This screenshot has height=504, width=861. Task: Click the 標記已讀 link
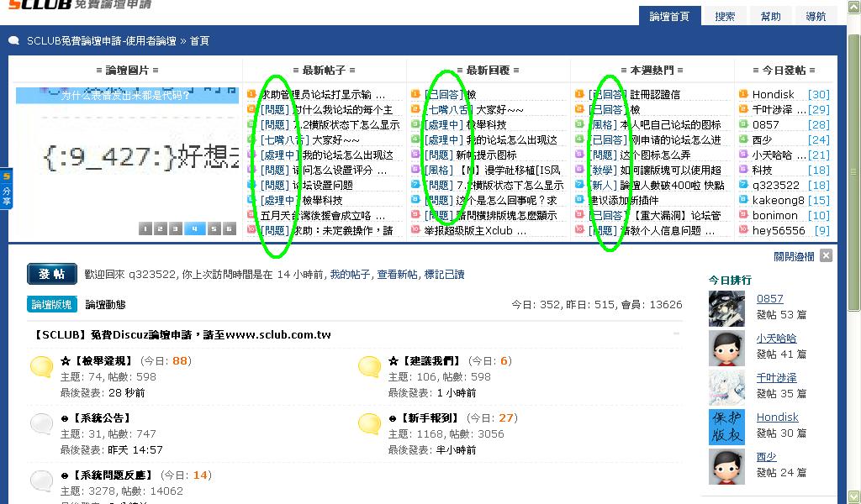coord(444,274)
